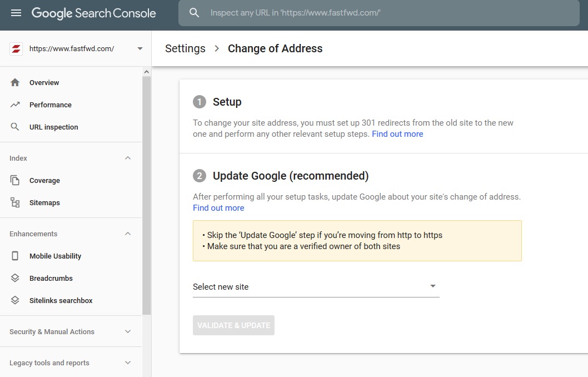The height and width of the screenshot is (377, 588).
Task: Collapse the Index section
Action: coord(128,158)
